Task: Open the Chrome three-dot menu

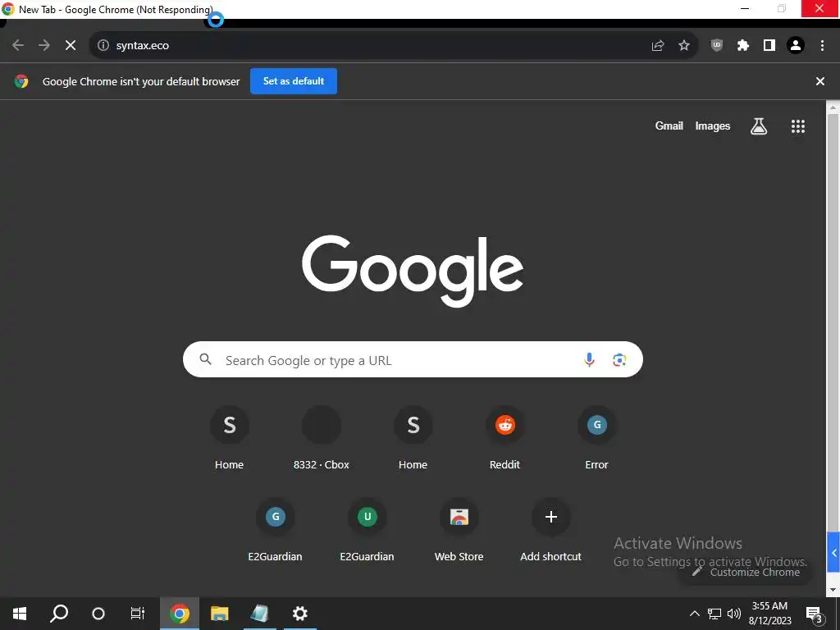Action: coord(822,46)
